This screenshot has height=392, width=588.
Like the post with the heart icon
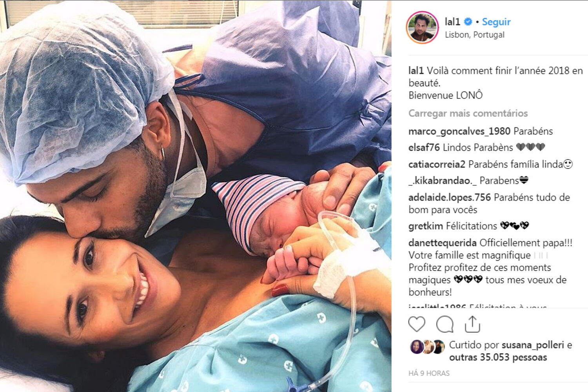417,325
